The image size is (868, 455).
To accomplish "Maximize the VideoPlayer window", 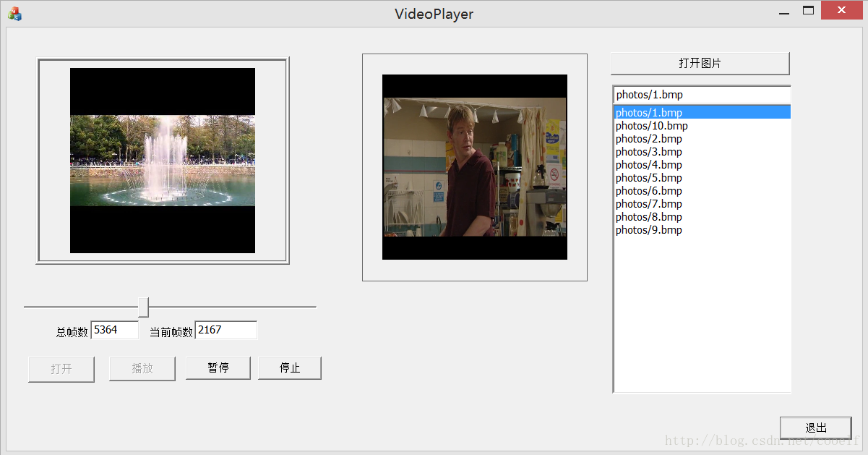I will click(x=808, y=11).
